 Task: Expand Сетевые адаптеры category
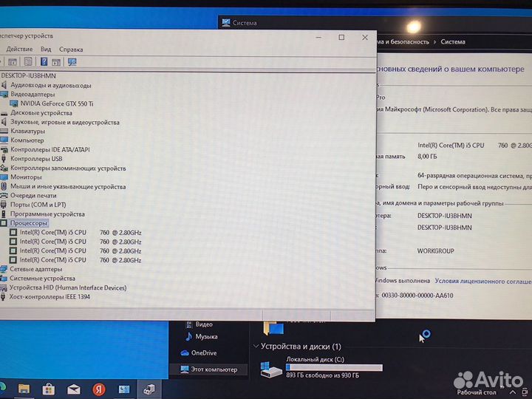click(36, 269)
